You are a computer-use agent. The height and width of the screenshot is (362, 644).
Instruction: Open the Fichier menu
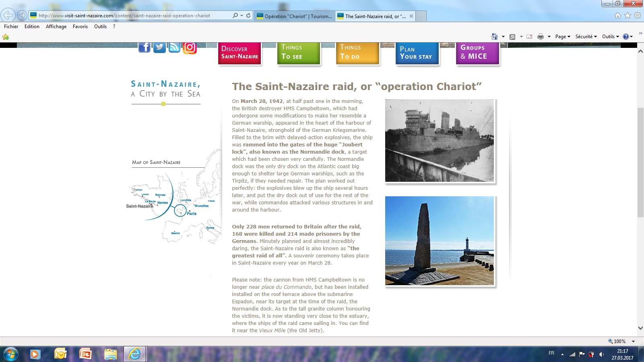coord(11,27)
